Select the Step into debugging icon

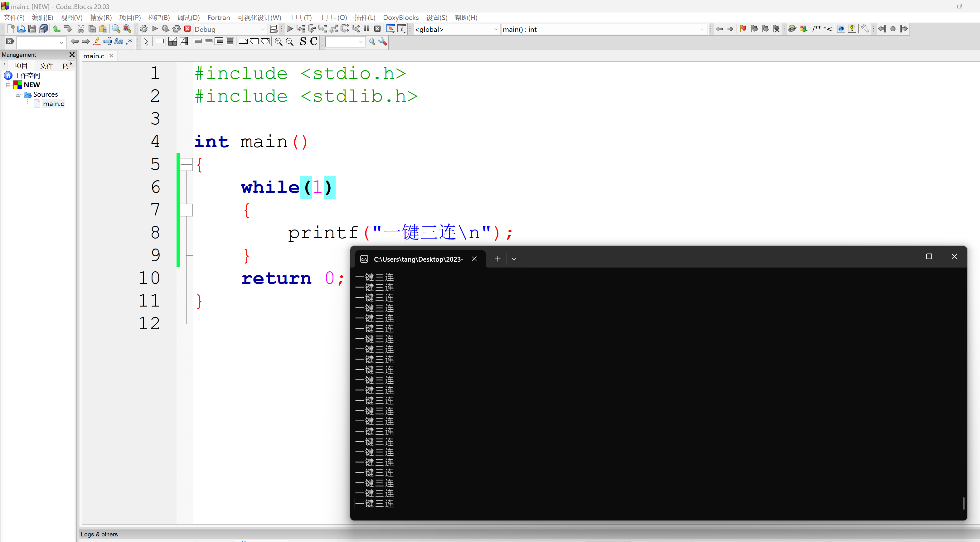(323, 28)
